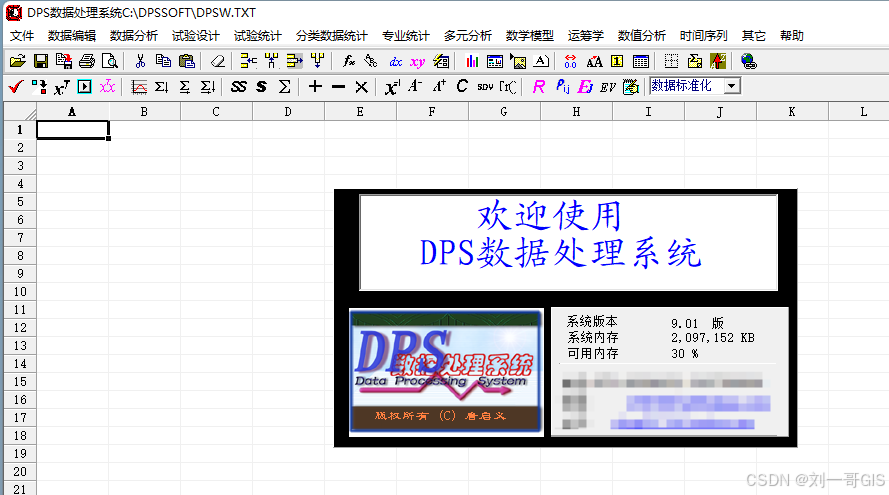Click the blue Pij icon
Screen dimensions: 889x495
(562, 87)
